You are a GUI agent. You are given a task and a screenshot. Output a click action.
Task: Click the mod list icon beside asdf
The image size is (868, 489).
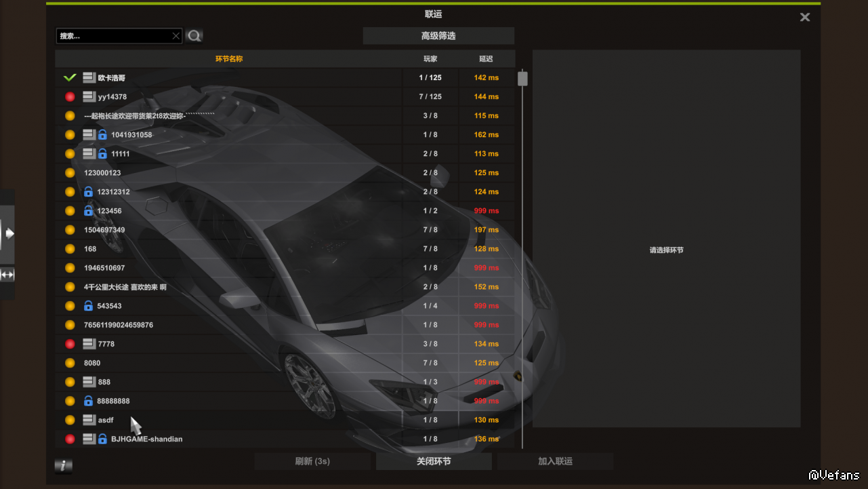[x=89, y=420]
